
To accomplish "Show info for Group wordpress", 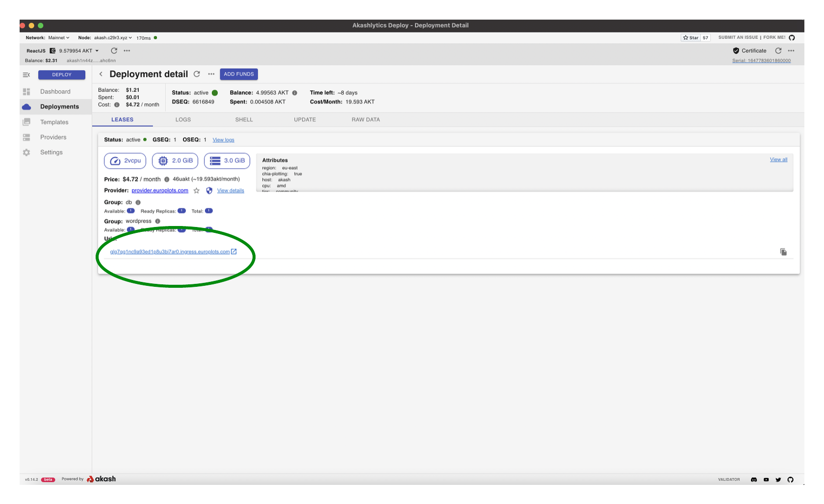I will [x=158, y=221].
